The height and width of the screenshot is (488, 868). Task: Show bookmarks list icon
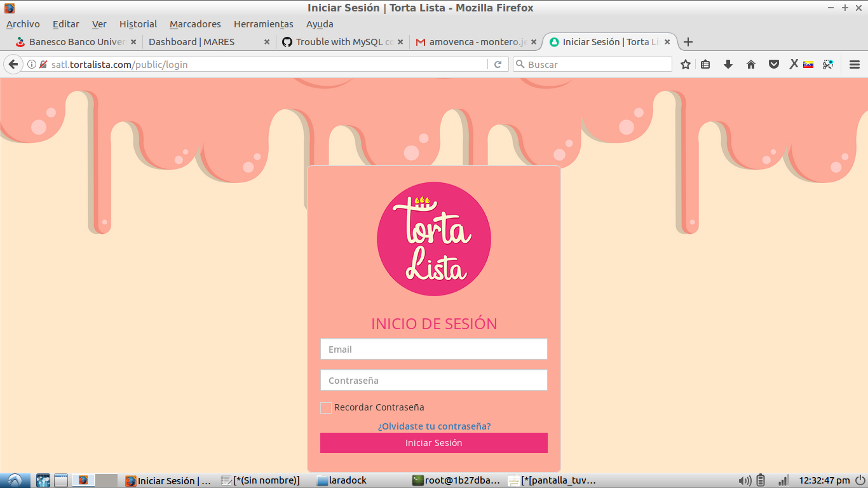705,64
